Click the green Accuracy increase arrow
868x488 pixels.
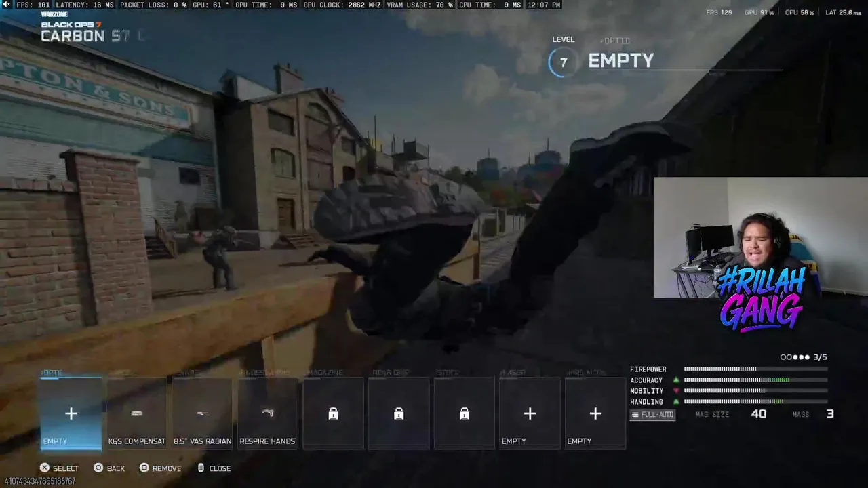676,380
